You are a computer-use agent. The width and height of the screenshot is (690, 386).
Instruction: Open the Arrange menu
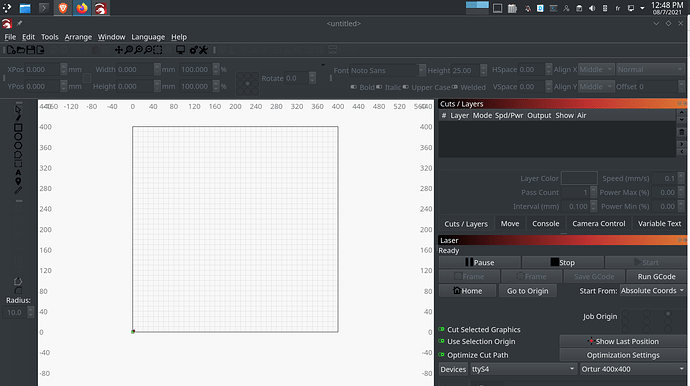click(x=78, y=37)
